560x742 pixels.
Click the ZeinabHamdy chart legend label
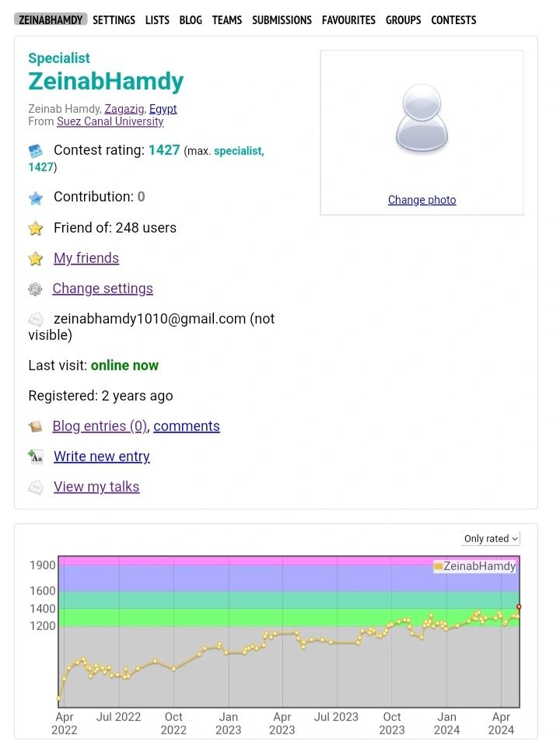pyautogui.click(x=480, y=566)
